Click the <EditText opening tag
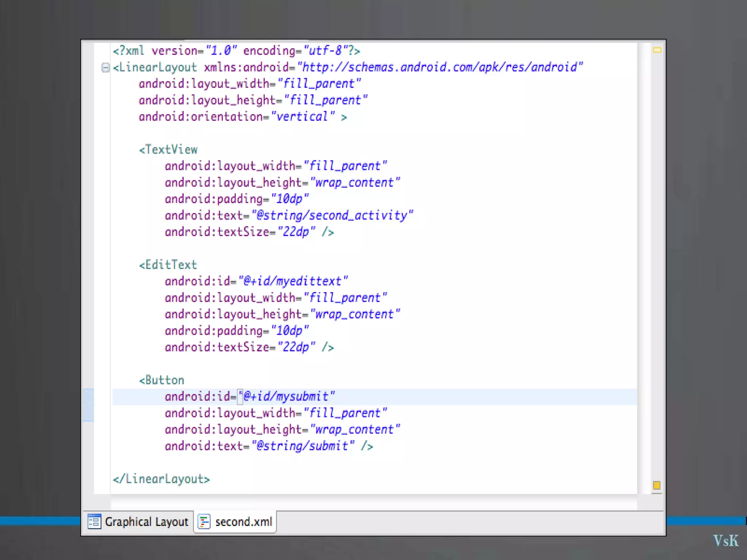This screenshot has height=560, width=747. [168, 265]
